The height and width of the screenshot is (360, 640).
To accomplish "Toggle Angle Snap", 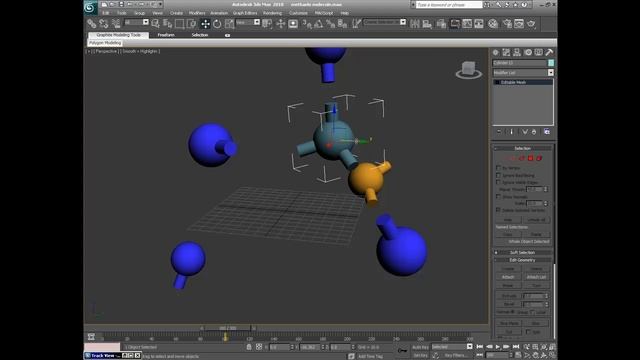I will click(318, 24).
